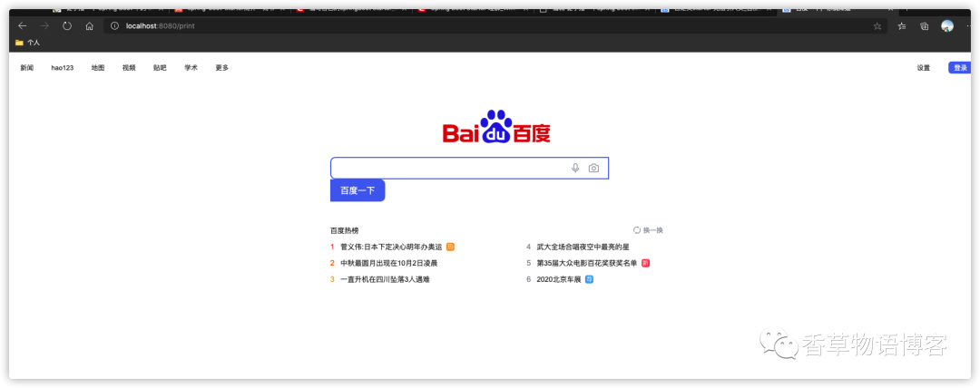Open the browser home page icon
980x388 pixels.
click(89, 26)
